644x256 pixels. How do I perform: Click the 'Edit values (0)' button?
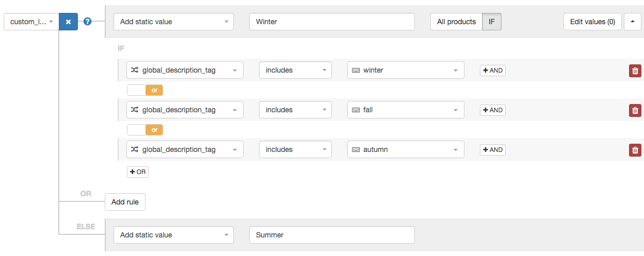tap(592, 22)
